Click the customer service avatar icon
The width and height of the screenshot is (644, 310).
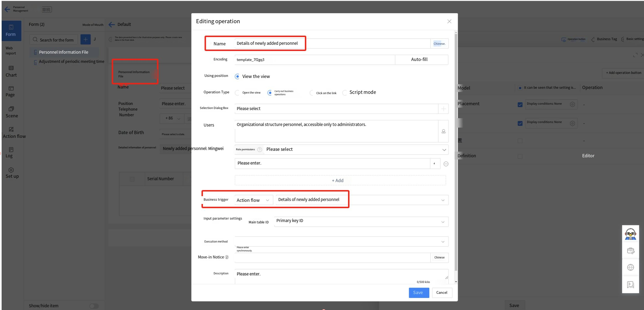tap(630, 234)
